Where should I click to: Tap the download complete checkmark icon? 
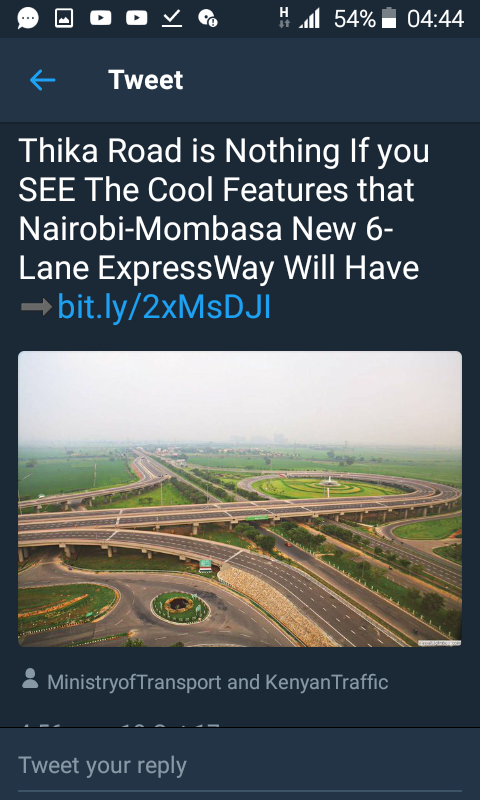172,19
